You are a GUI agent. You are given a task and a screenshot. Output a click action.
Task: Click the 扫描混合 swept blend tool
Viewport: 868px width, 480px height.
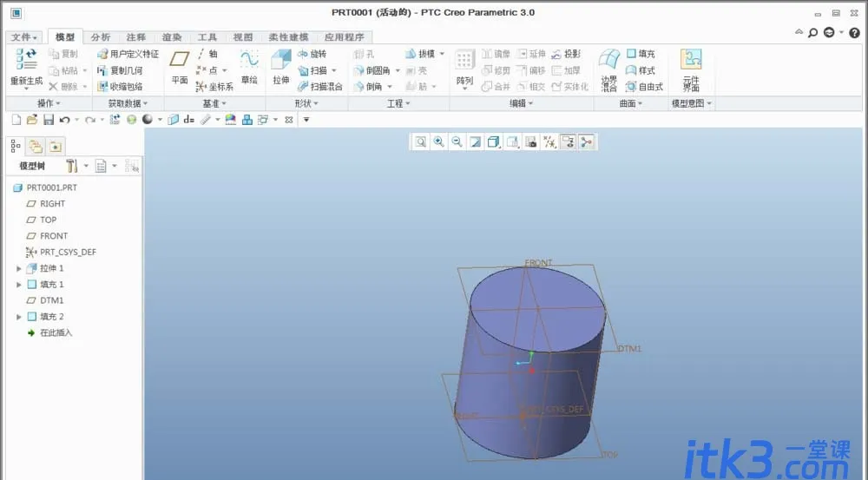tap(320, 87)
